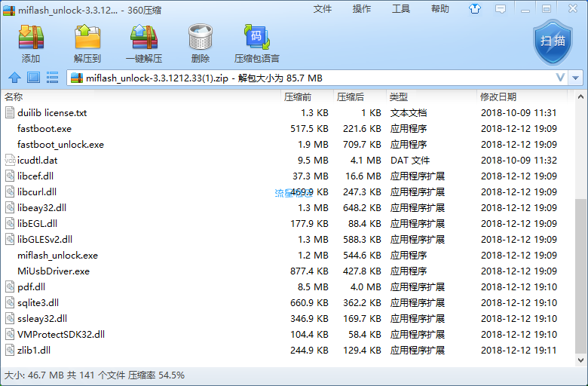Open the feedback message icon in title bar
Screen dimensions: 588x386
pos(501,9)
